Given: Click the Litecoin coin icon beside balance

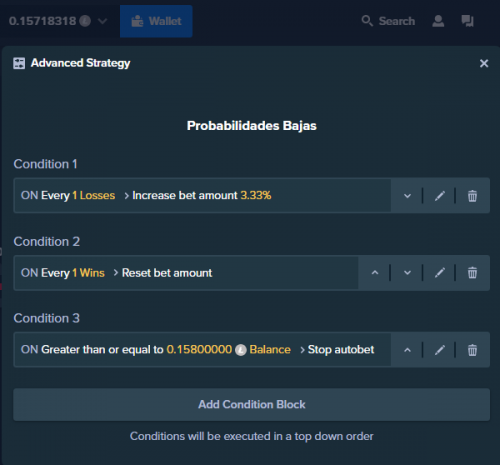Looking at the screenshot, I should coord(85,21).
